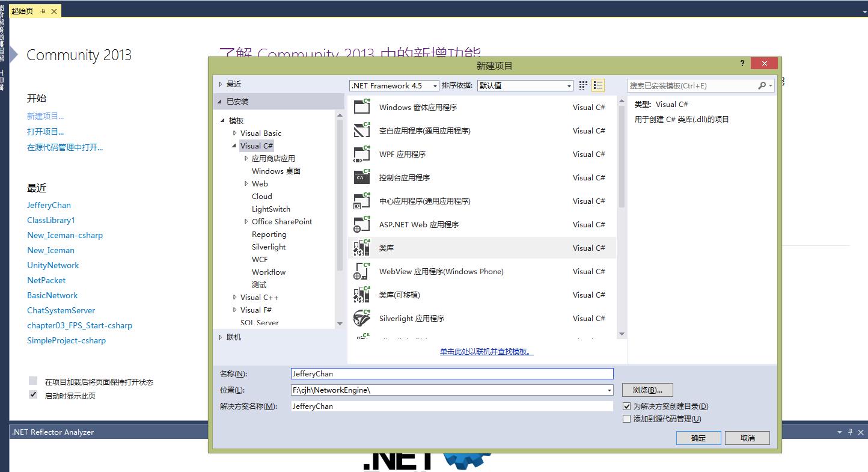Choose the WebView 应用程序(Windows Phone) icon

[362, 271]
